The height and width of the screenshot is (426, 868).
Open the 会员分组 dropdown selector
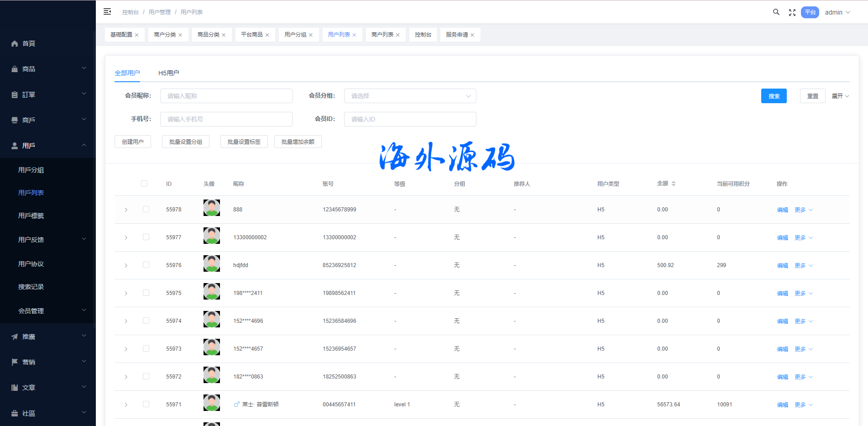(x=410, y=96)
